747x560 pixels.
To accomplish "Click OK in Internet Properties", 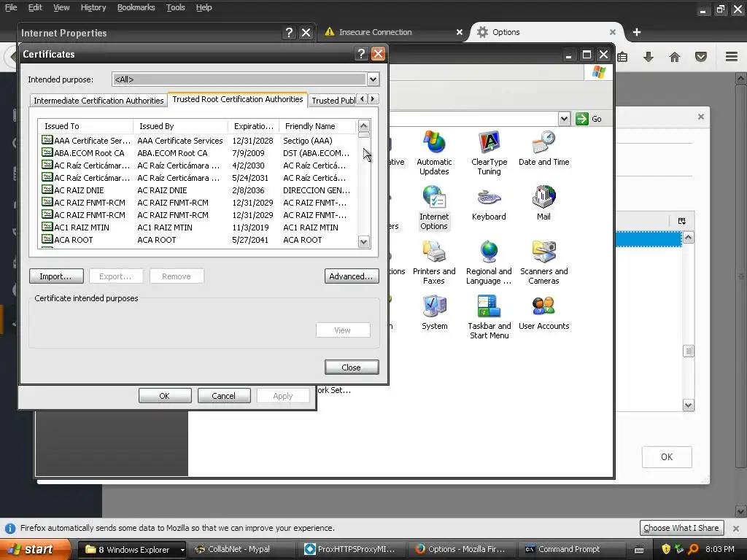I will 164,396.
